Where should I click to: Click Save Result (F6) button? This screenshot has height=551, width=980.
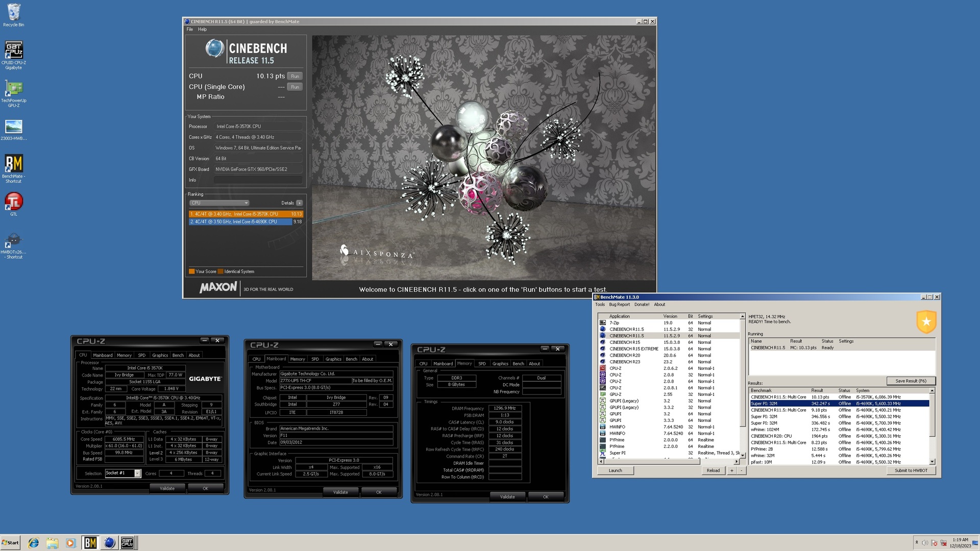click(911, 381)
